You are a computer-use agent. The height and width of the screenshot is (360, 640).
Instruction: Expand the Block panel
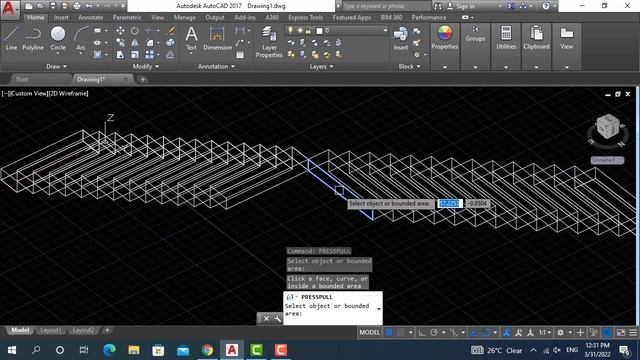[x=409, y=66]
